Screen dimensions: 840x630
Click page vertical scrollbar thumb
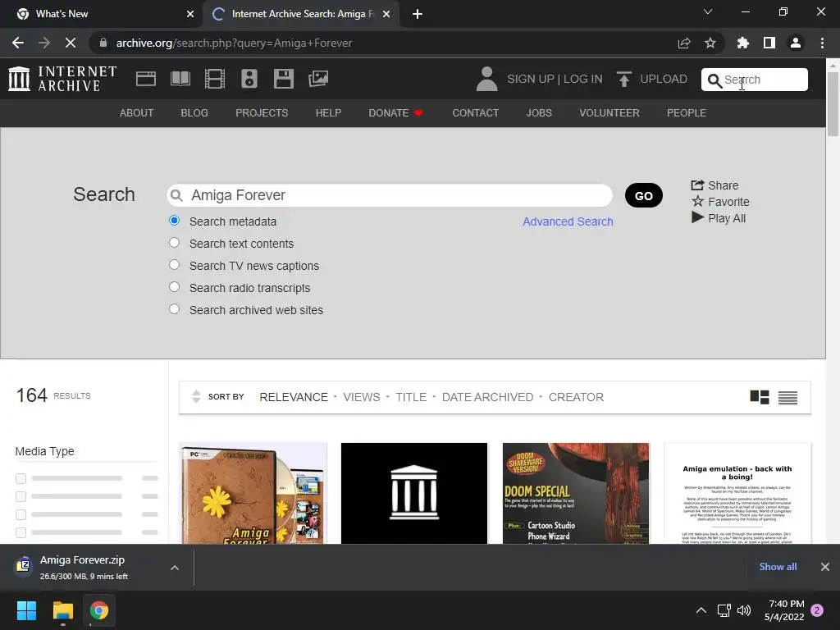click(x=833, y=104)
